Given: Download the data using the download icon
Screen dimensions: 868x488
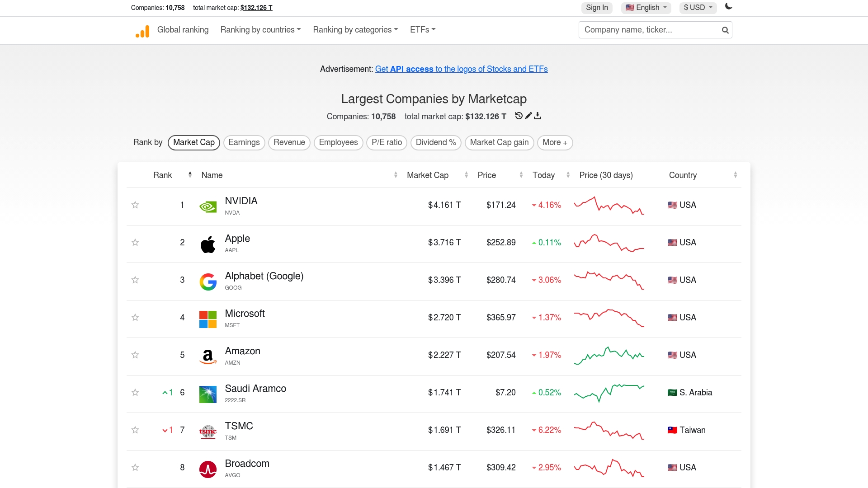Looking at the screenshot, I should [538, 116].
